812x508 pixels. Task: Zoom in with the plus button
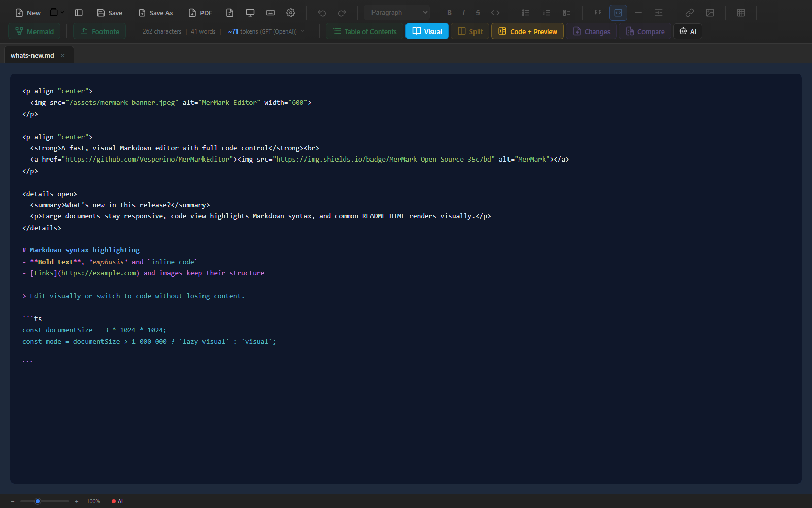[x=77, y=501]
